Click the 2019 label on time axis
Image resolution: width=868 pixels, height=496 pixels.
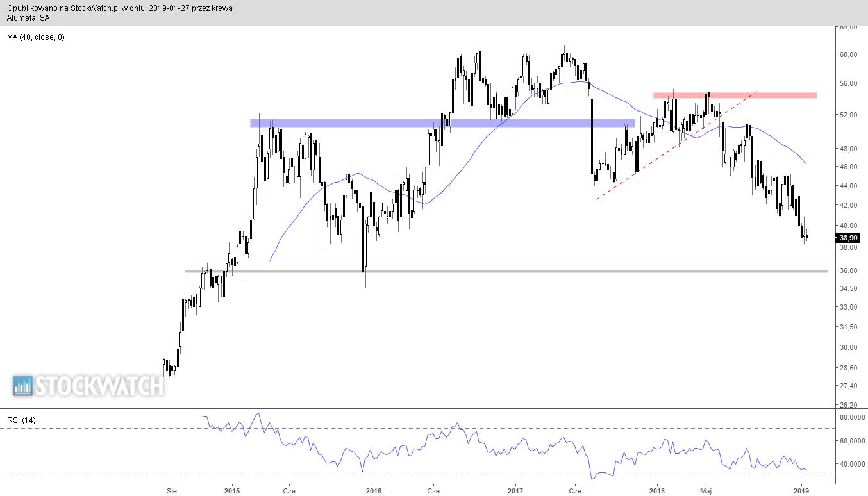pos(800,491)
